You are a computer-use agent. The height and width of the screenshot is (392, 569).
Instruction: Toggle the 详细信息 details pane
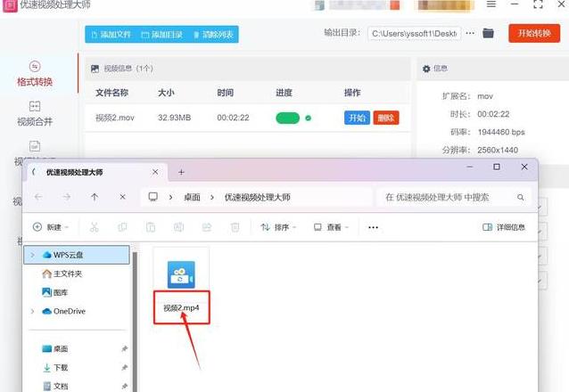[x=504, y=227]
